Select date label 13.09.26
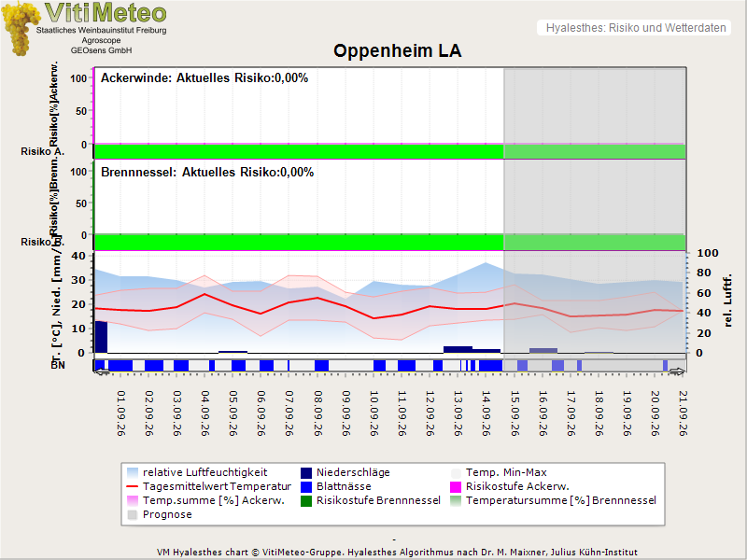 [458, 413]
